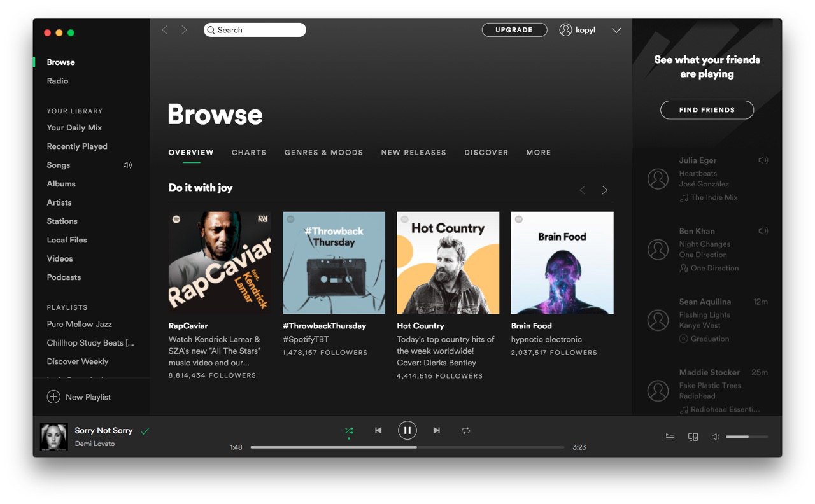This screenshot has width=815, height=504.
Task: Show previous items in Do it with joy
Action: pos(582,190)
